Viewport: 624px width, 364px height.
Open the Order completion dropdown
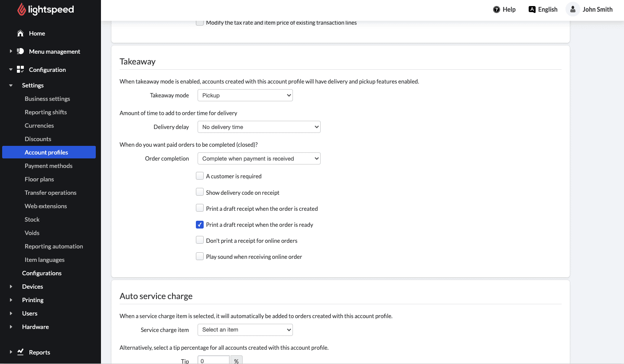pos(259,158)
